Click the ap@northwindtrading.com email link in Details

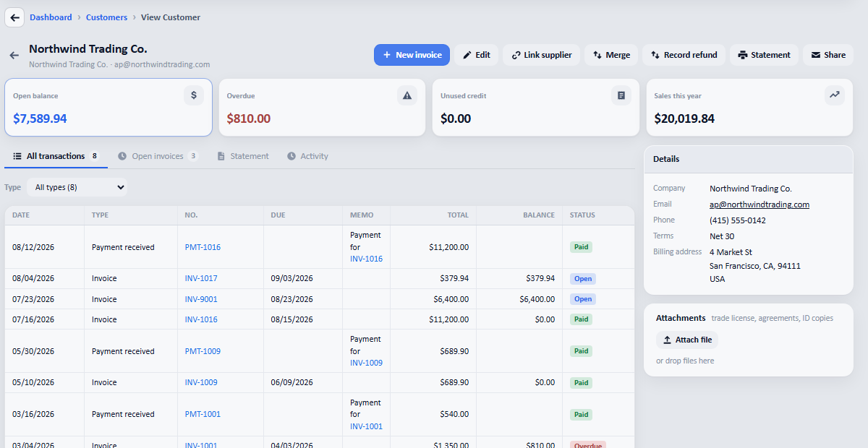click(759, 204)
